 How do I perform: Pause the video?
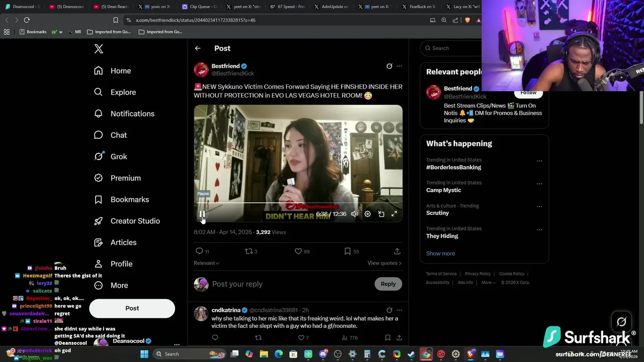point(202,214)
